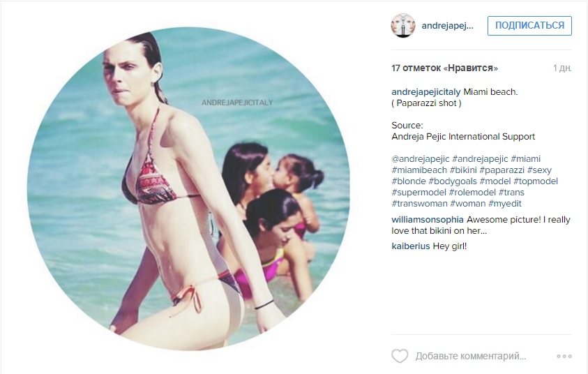Click the circular beach photo
This screenshot has height=374, width=588.
pyautogui.click(x=188, y=188)
